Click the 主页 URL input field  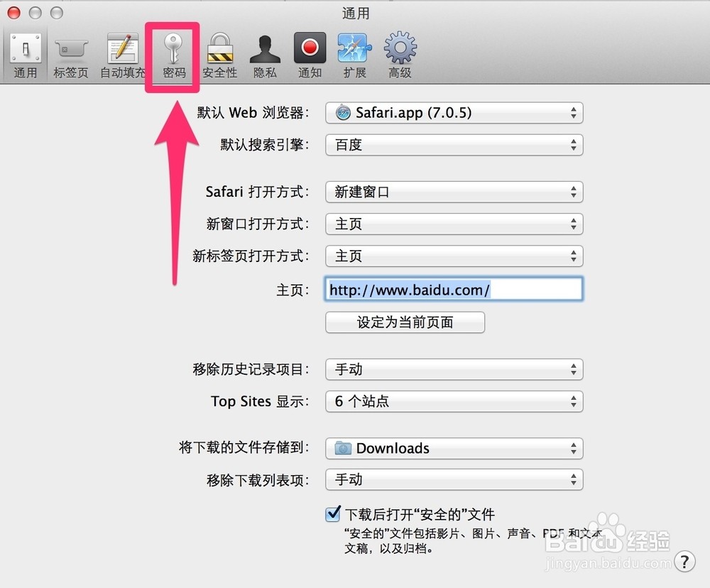coord(454,289)
